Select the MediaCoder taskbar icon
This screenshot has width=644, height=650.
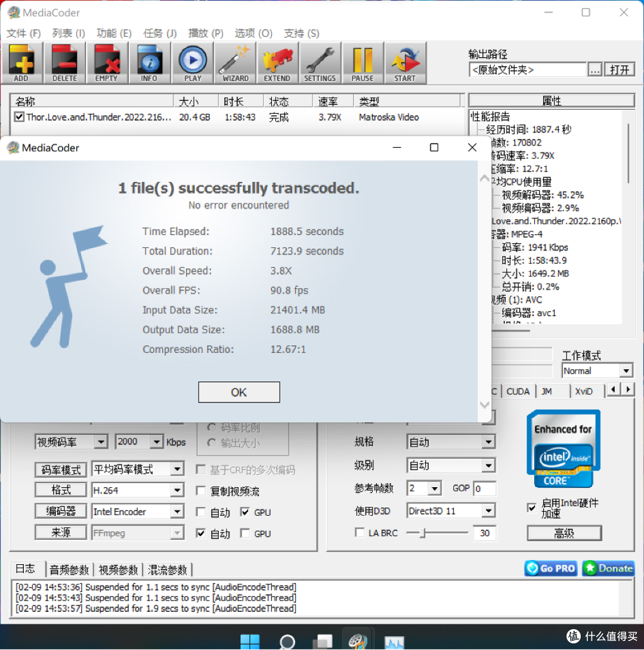tap(358, 641)
